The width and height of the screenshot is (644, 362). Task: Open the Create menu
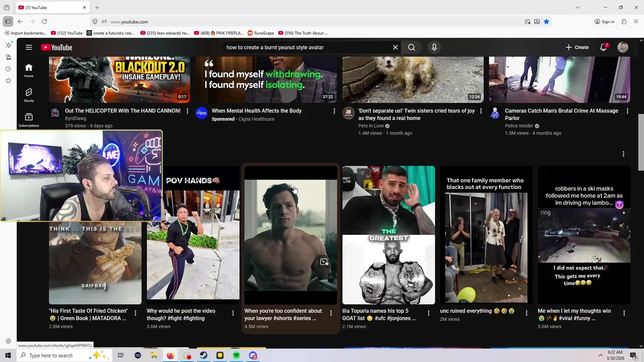(x=577, y=47)
